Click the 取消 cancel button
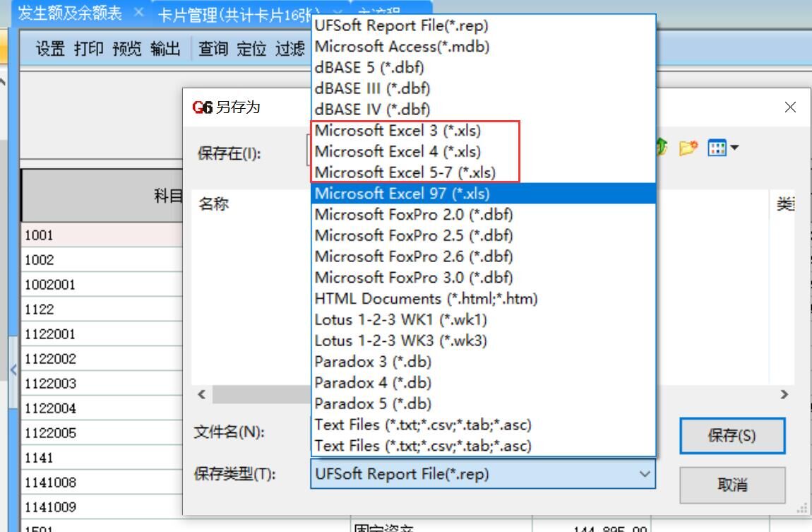 coord(732,485)
